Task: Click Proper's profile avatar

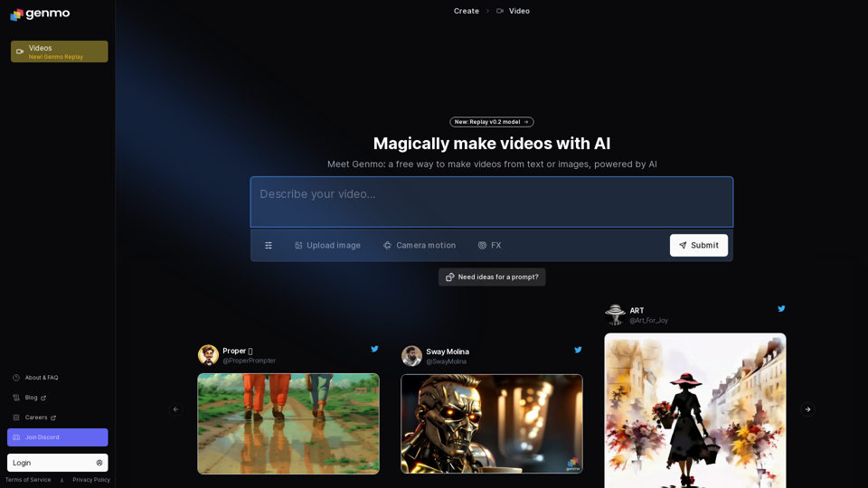Action: click(x=208, y=355)
